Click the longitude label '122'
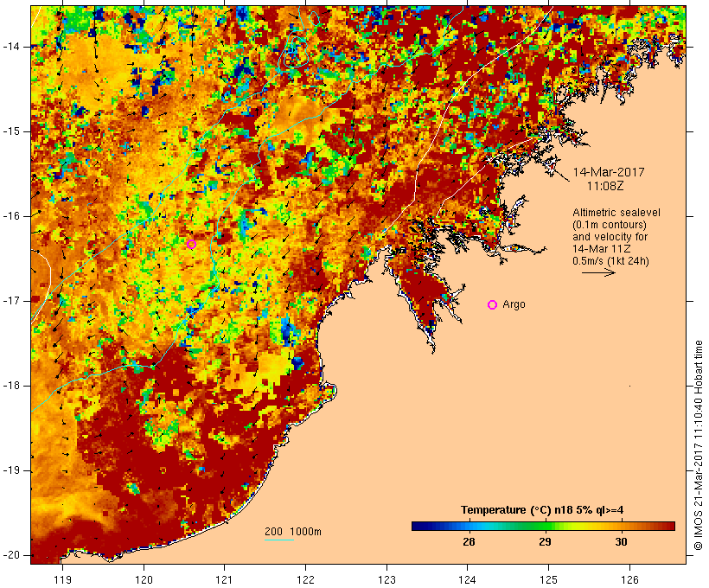The height and width of the screenshot is (588, 709). (x=306, y=580)
